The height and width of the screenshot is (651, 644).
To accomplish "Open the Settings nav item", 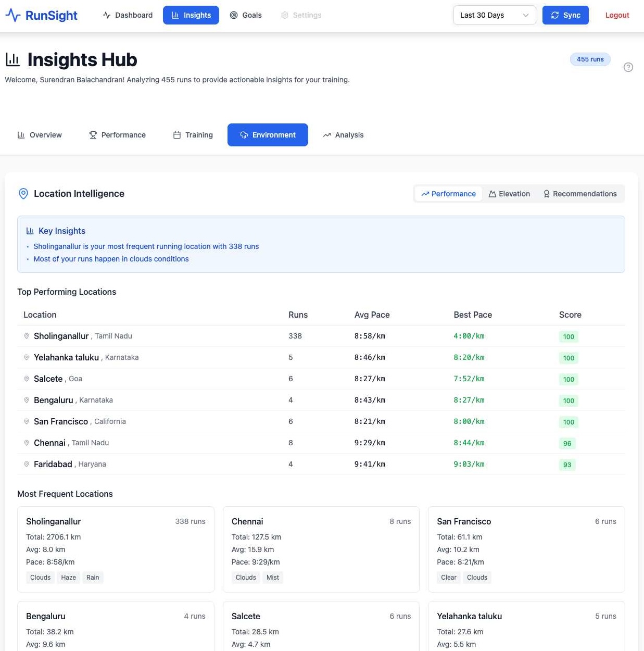I will coord(301,15).
